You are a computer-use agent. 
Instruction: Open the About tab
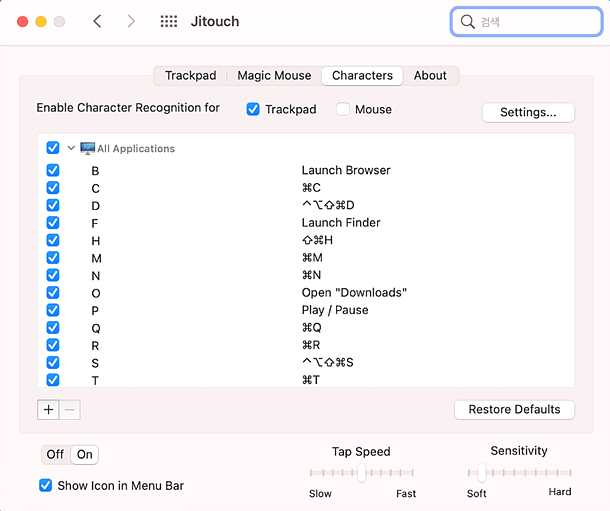pyautogui.click(x=430, y=75)
